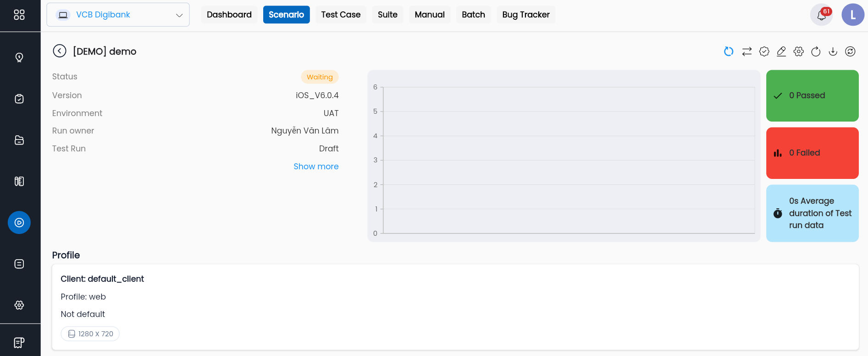Click the pencil edit icon
This screenshot has height=356, width=868.
tap(781, 51)
